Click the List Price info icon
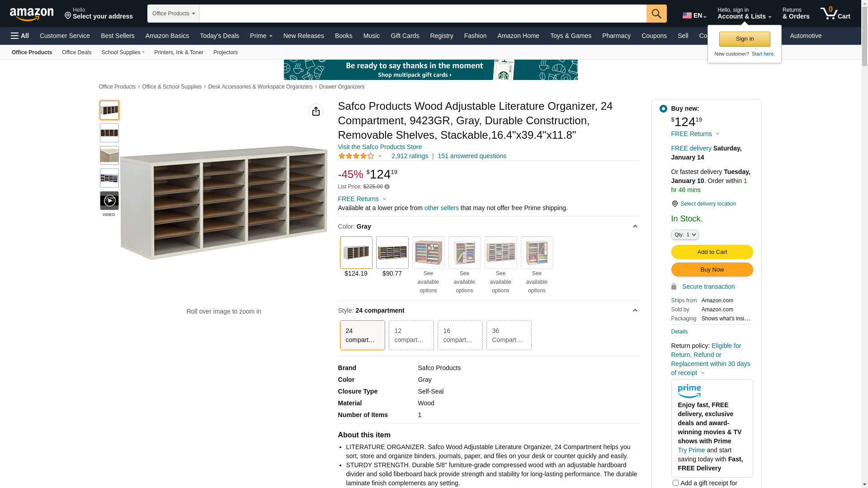This screenshot has width=868, height=488. click(x=387, y=187)
